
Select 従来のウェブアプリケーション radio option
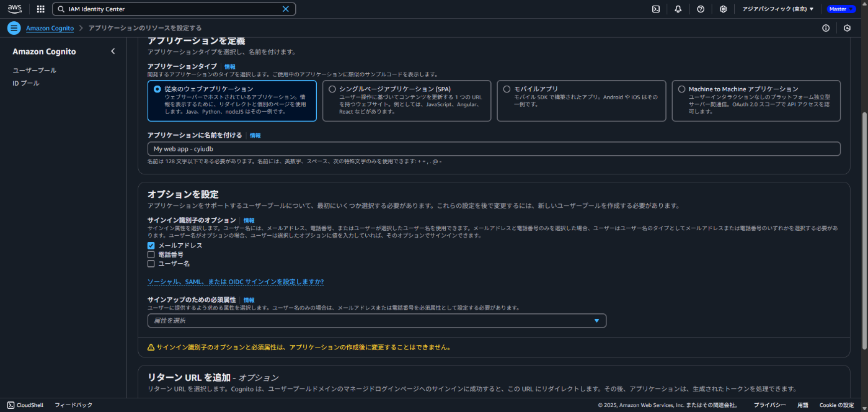click(x=157, y=89)
